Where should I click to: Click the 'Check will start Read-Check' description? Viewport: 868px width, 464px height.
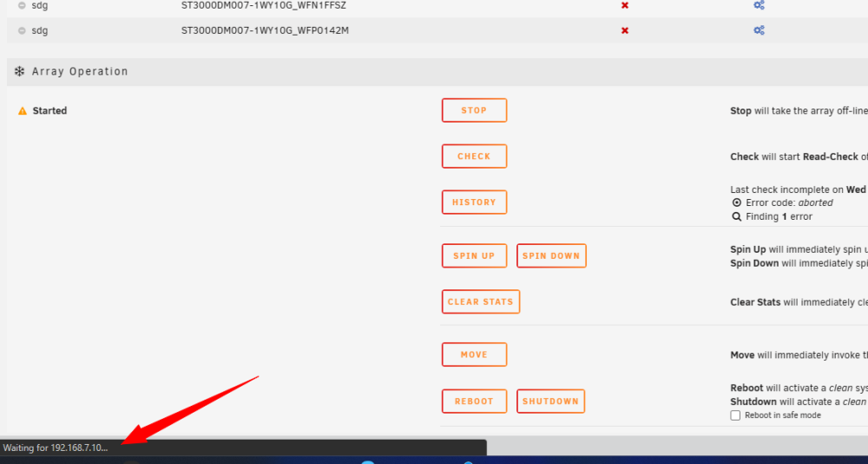pyautogui.click(x=799, y=157)
